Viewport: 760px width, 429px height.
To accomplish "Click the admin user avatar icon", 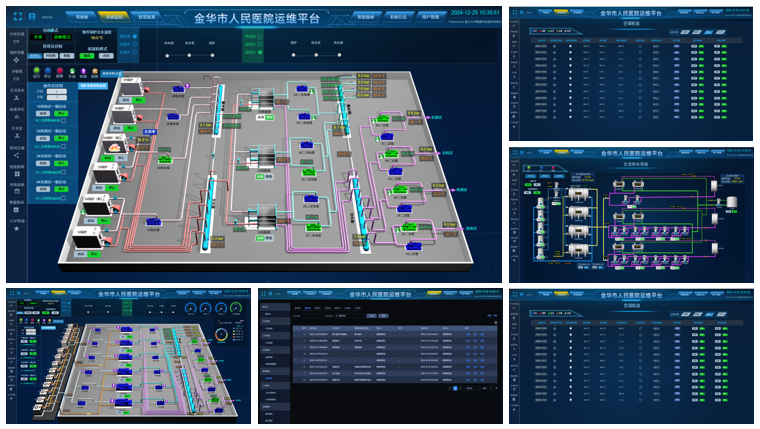I will (32, 16).
